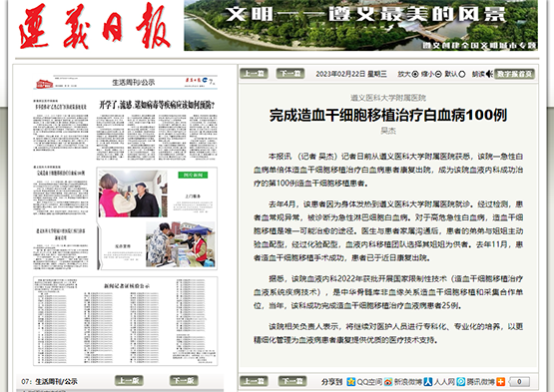Click next article button at bottom
This screenshot has height=392, width=554.
[x=292, y=381]
